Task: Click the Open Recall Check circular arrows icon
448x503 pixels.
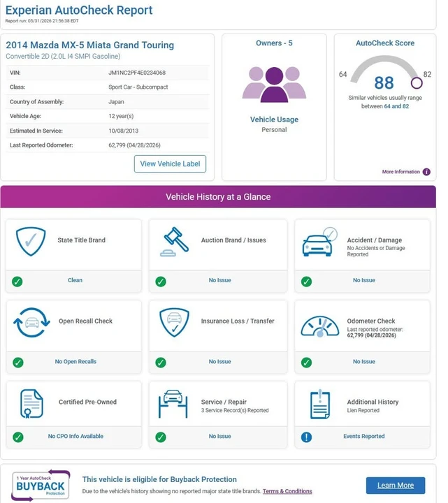Action: (x=31, y=322)
